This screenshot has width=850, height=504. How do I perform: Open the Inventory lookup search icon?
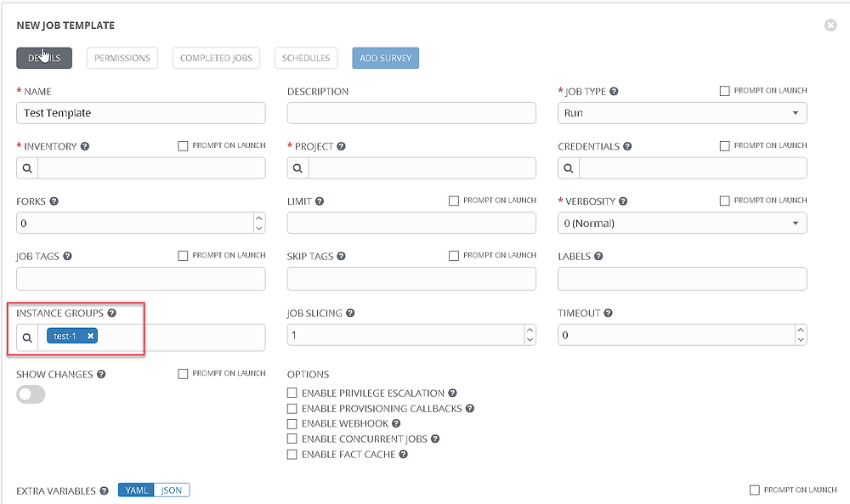pos(27,168)
